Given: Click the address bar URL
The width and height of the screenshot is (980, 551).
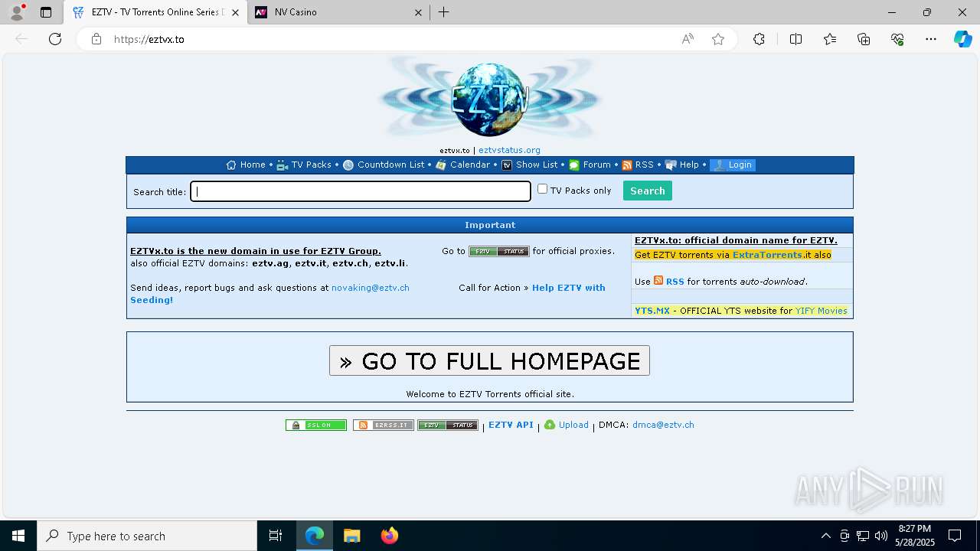Looking at the screenshot, I should pyautogui.click(x=149, y=39).
